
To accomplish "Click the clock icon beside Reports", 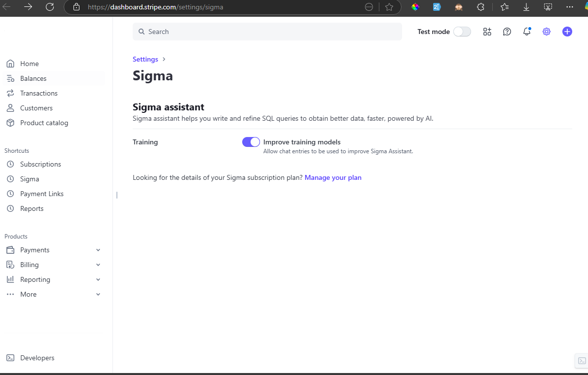I will pos(10,208).
